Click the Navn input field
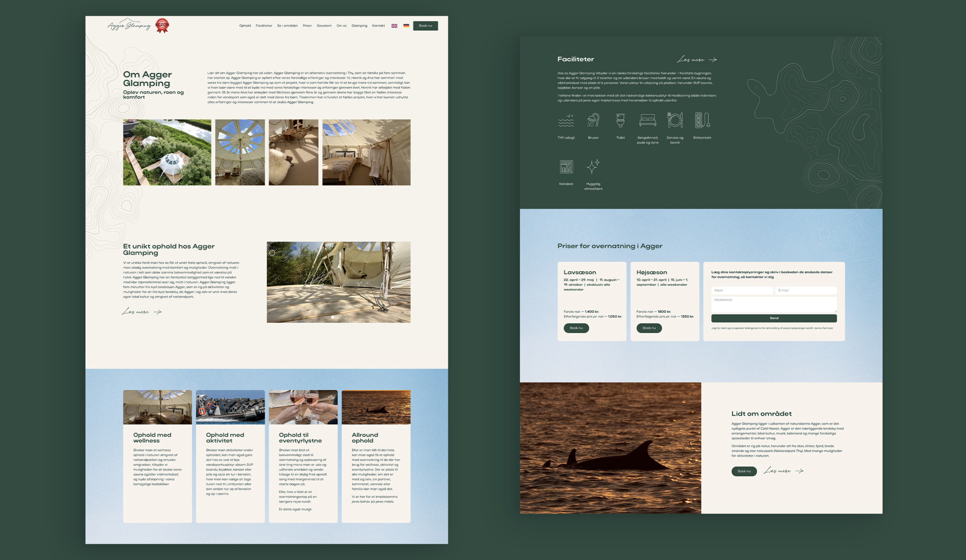This screenshot has height=560, width=966. (x=742, y=290)
